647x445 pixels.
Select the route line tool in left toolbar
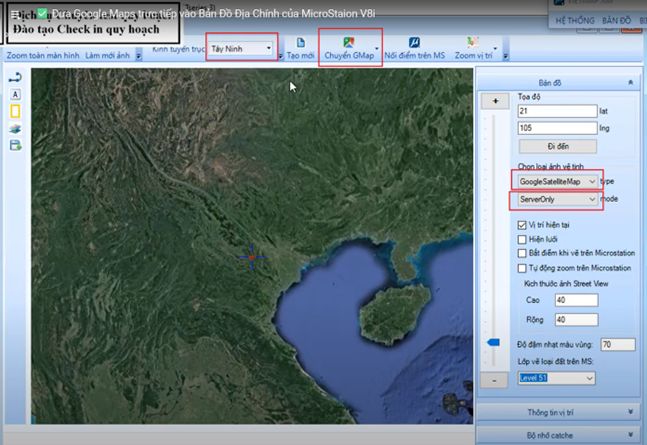pyautogui.click(x=15, y=77)
